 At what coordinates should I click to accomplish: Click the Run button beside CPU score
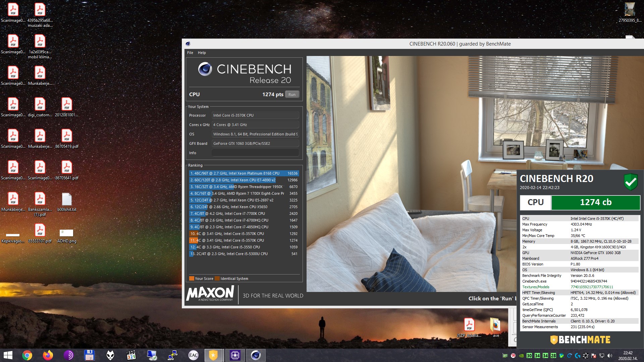(292, 95)
